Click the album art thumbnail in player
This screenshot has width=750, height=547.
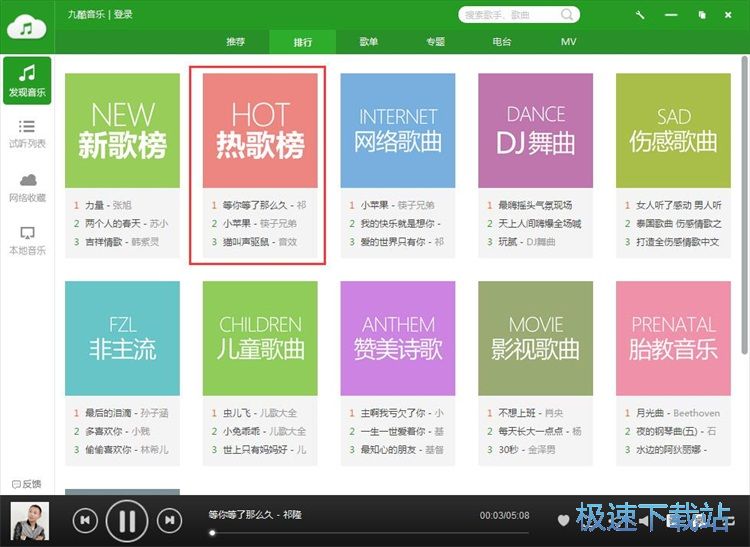click(30, 521)
